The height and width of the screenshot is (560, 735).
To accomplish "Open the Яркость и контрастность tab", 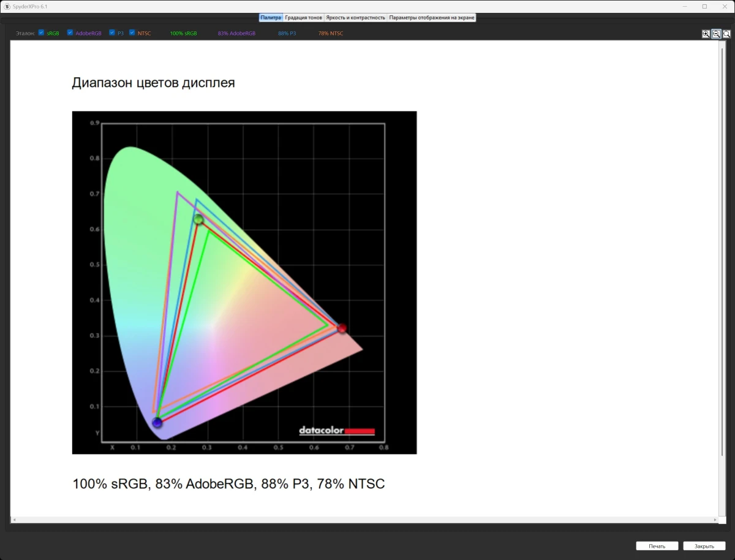I will pyautogui.click(x=355, y=18).
